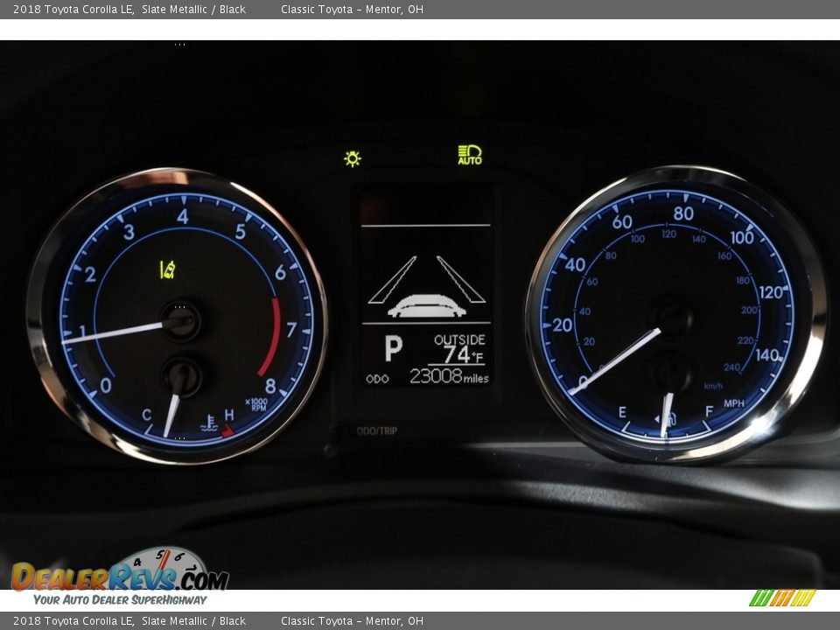Viewport: 840px width, 630px height.
Task: Click bottom 'Classic Toyota - Mentor, OH' text
Action: [352, 621]
